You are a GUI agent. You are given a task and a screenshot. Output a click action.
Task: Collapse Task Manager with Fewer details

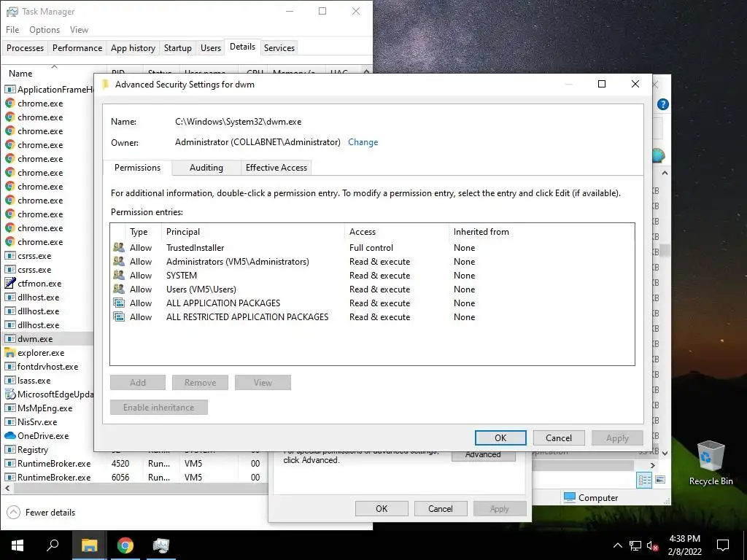pos(42,513)
